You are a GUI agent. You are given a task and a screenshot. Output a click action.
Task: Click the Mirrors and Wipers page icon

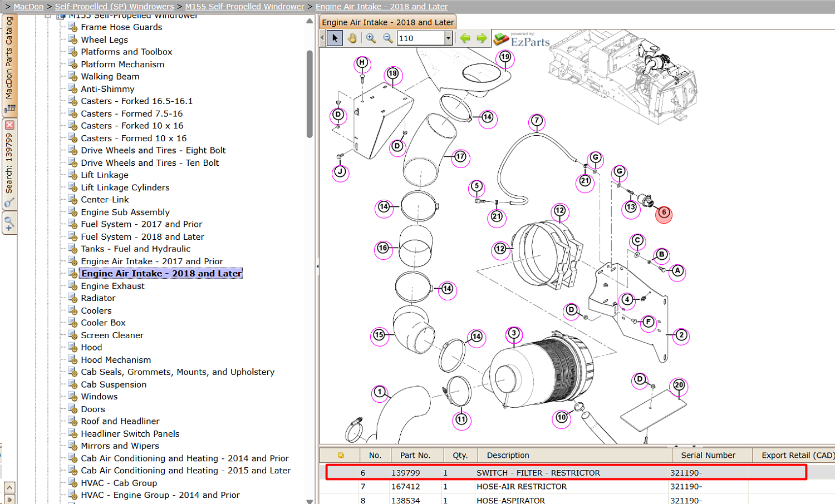73,446
